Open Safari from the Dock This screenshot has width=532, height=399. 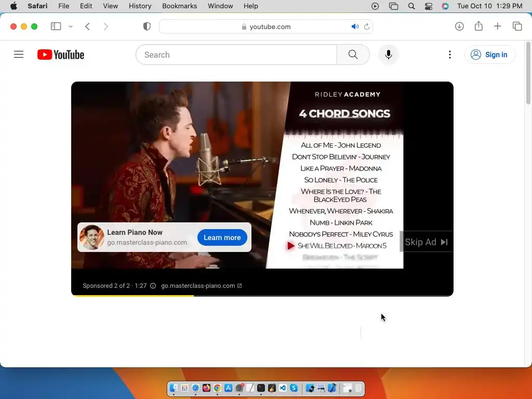[x=195, y=388]
